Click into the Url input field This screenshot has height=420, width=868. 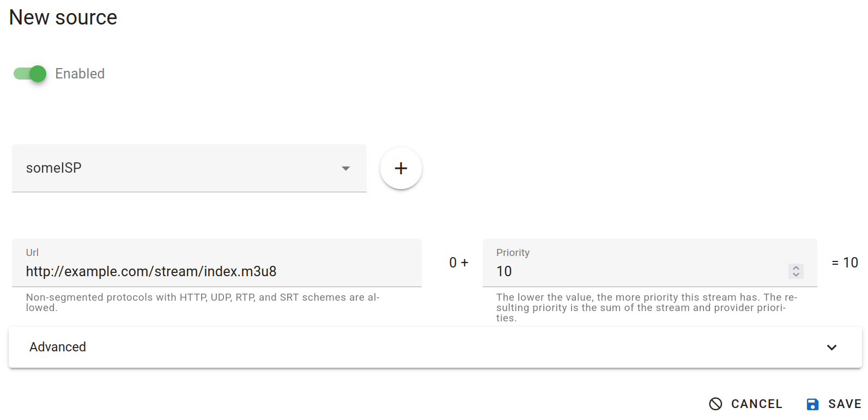tap(218, 271)
